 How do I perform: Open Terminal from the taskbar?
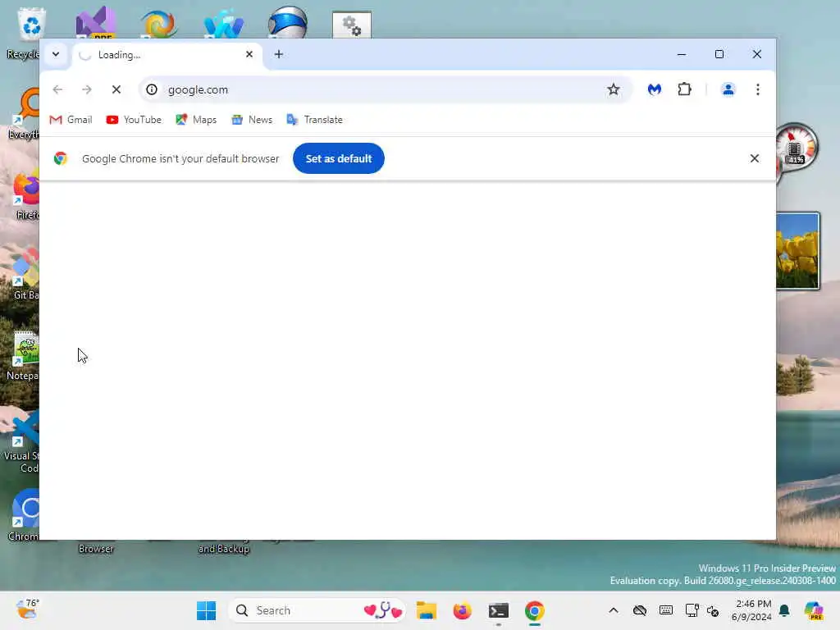[498, 610]
